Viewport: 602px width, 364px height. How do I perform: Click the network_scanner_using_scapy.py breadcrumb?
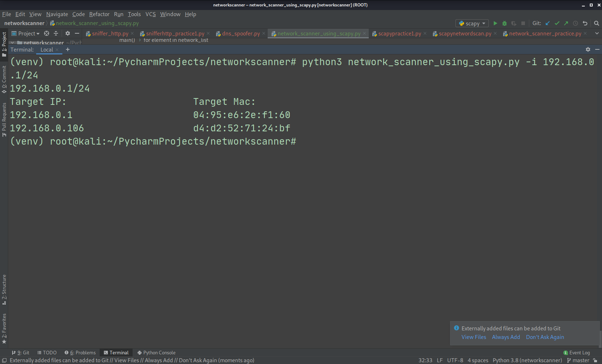pos(94,23)
